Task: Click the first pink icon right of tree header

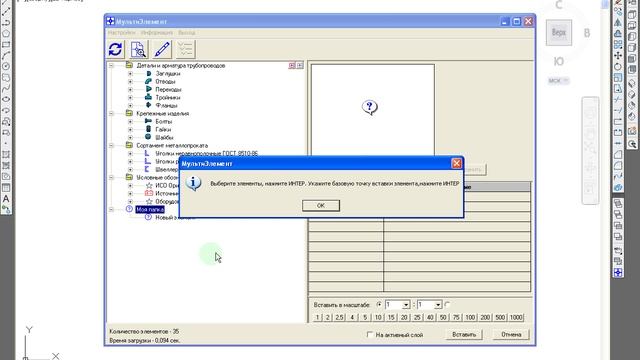Action: 292,65
